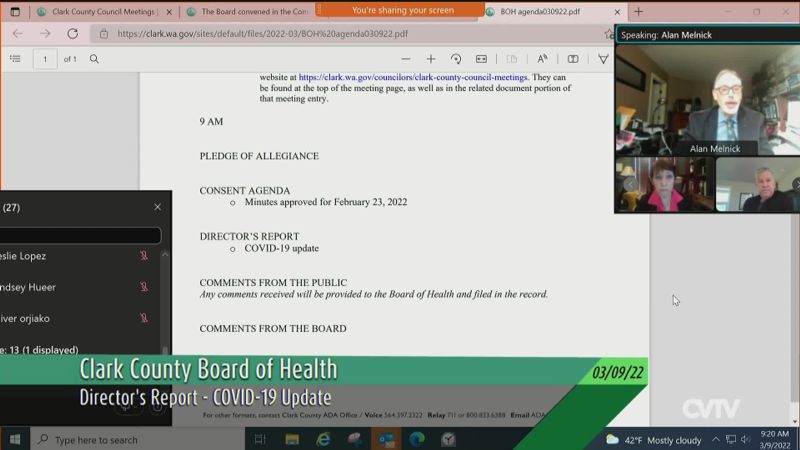Screen dimensions: 800x450
Task: Open the clark-county-council-meetings hyperlink
Action: tap(413, 77)
